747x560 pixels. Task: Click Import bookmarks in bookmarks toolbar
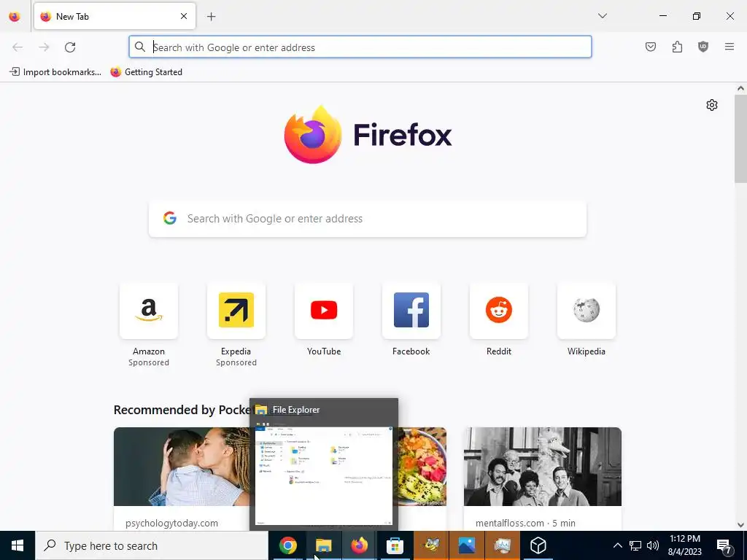[55, 72]
